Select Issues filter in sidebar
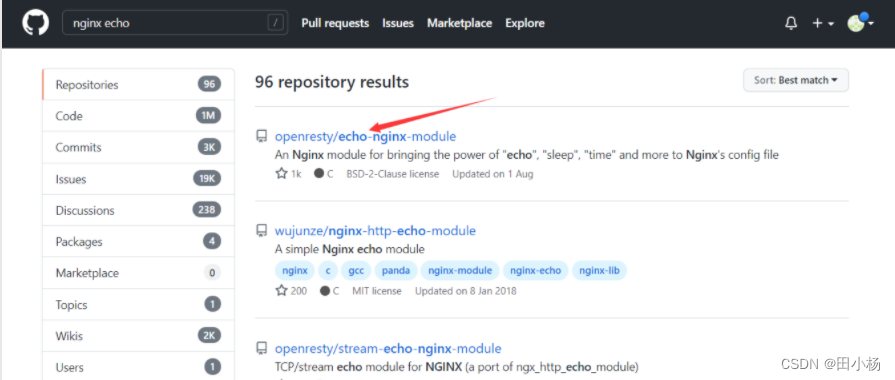Screen dimensions: 895x380 click(138, 179)
